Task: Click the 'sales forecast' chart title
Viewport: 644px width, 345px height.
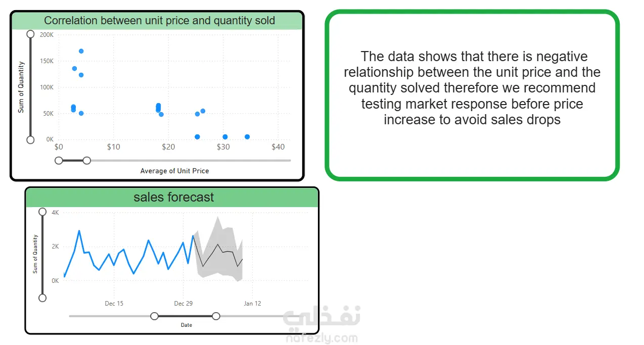Action: click(173, 197)
